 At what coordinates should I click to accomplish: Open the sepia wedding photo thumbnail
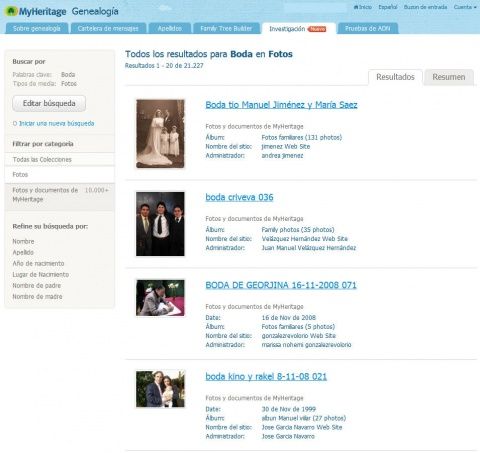(160, 134)
